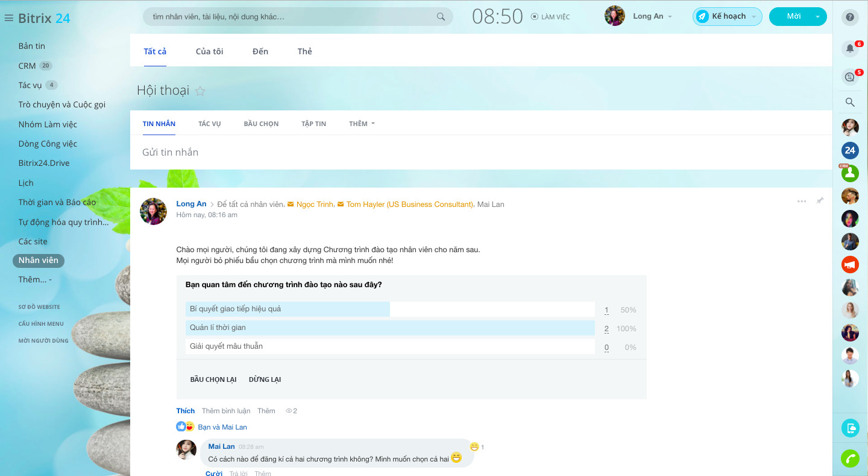Expand the THÊM dropdown in message tabs
The width and height of the screenshot is (868, 476).
point(362,124)
